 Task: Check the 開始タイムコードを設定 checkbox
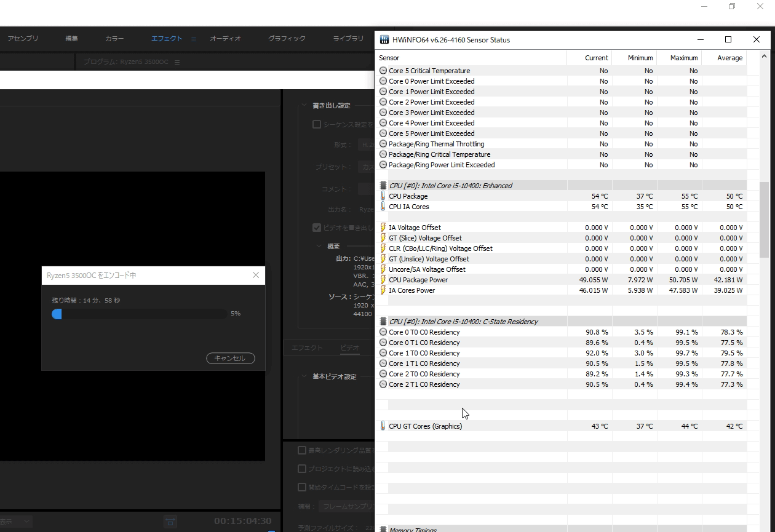coord(302,487)
